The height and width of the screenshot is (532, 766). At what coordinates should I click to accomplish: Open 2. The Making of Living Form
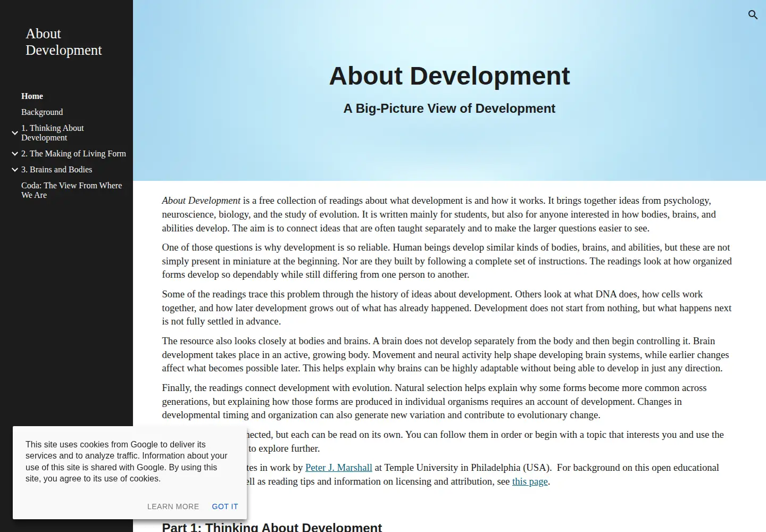coord(73,154)
